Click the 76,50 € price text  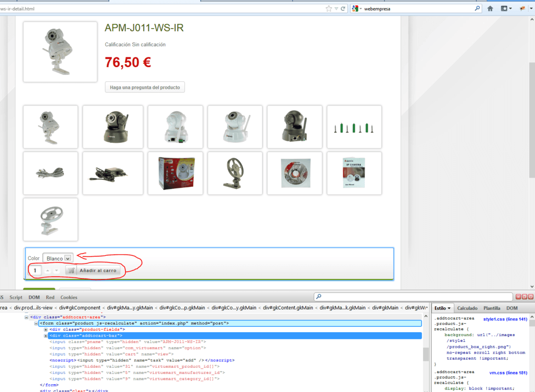pyautogui.click(x=127, y=62)
